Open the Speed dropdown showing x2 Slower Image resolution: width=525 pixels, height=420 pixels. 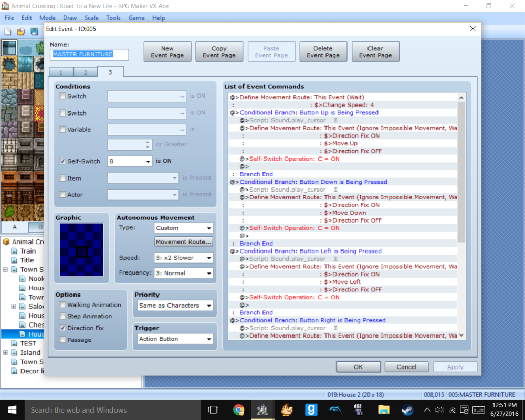point(183,258)
